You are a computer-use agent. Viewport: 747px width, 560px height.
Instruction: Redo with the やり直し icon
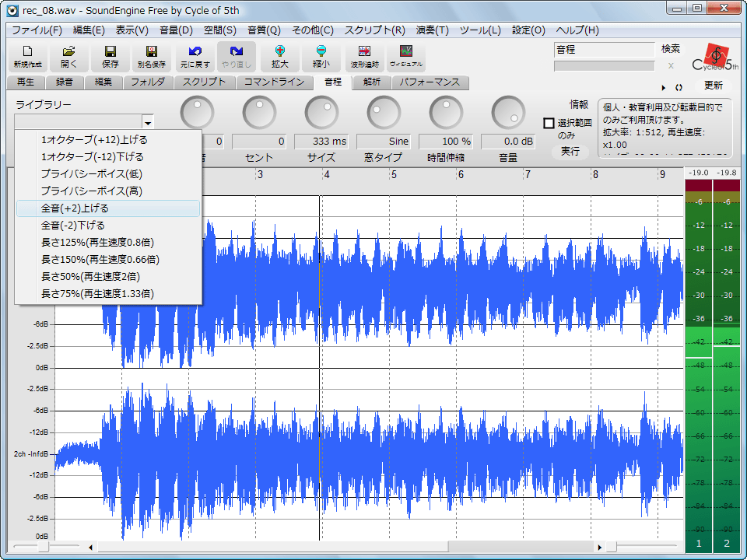tap(237, 57)
